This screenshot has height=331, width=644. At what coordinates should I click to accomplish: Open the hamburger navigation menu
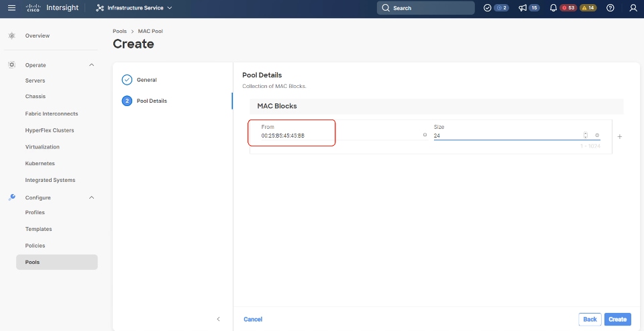[11, 8]
